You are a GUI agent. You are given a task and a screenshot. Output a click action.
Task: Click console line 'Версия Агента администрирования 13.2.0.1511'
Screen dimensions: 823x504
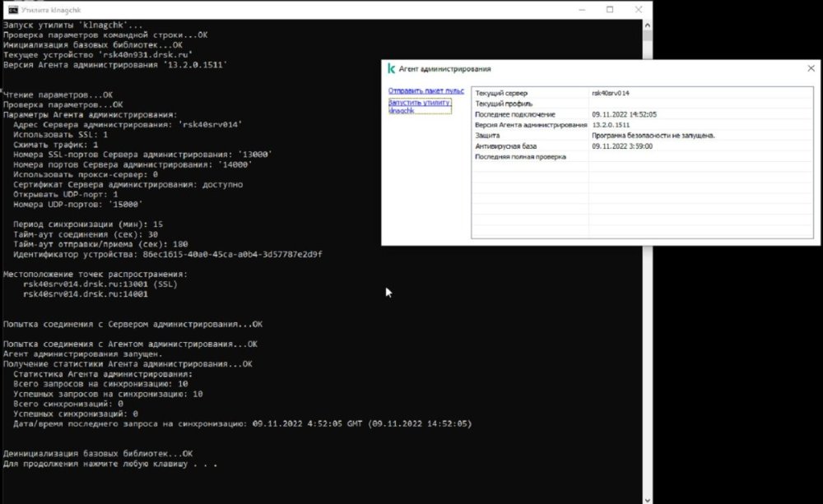[x=115, y=64]
